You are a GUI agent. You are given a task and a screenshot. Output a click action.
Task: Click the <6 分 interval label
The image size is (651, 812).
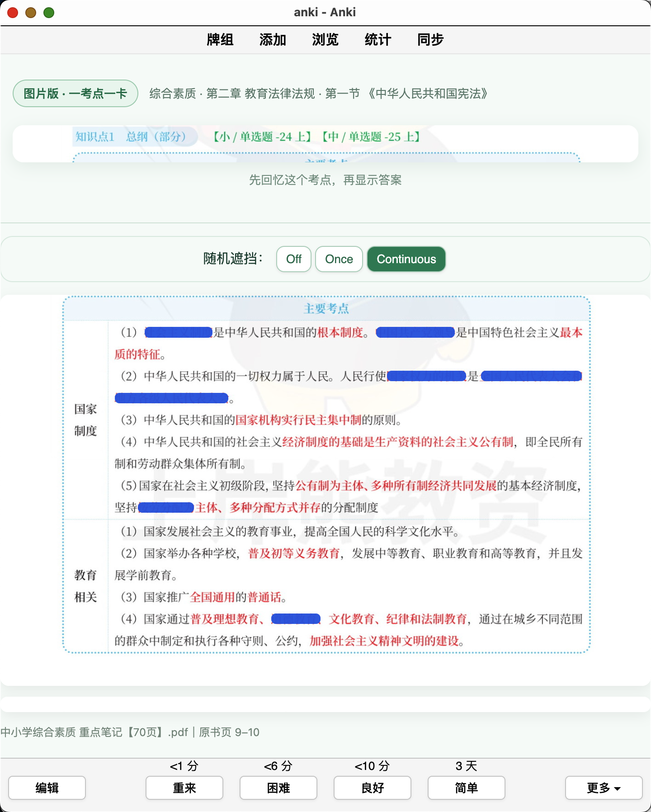click(278, 766)
